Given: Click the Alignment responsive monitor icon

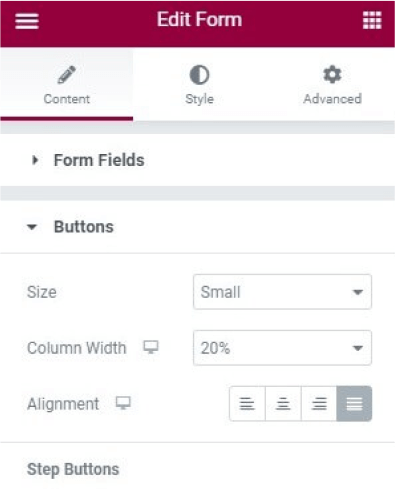Looking at the screenshot, I should click(x=123, y=403).
